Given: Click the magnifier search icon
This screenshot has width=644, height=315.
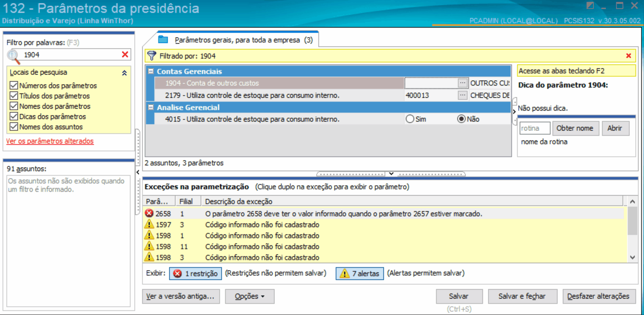Looking at the screenshot, I should pos(14,56).
